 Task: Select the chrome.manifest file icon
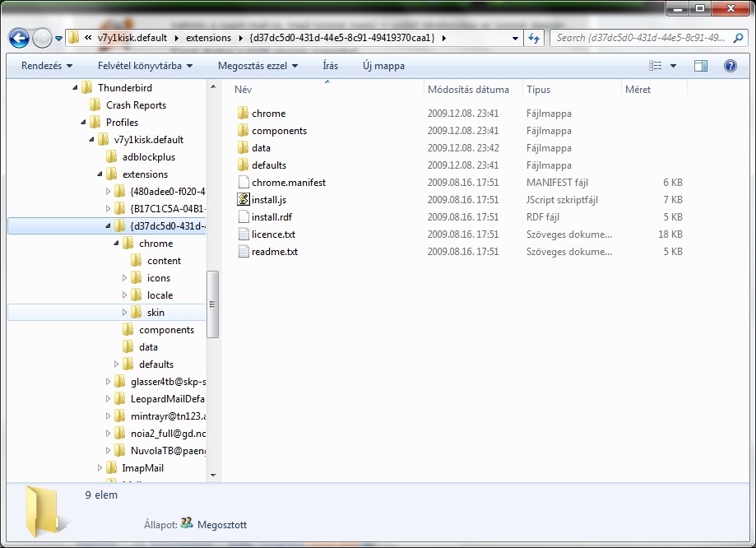point(243,183)
